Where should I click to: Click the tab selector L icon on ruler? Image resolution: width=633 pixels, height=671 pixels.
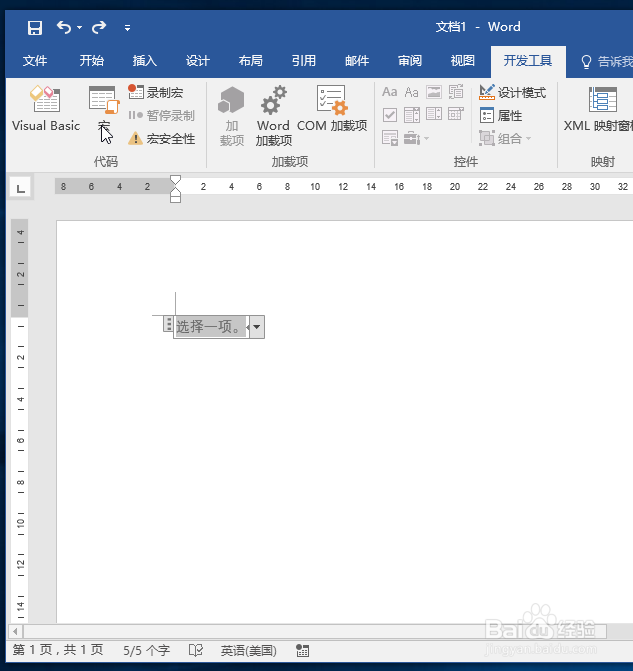20,188
